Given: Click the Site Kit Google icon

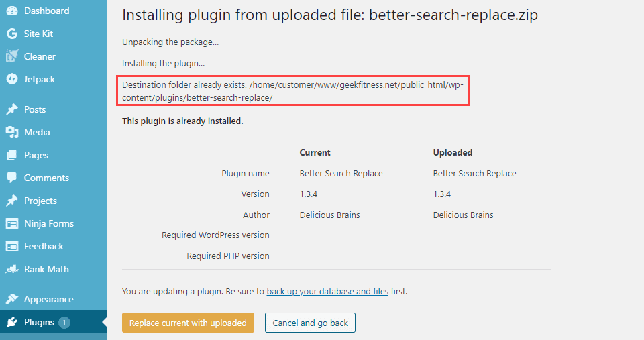Looking at the screenshot, I should click(x=11, y=34).
